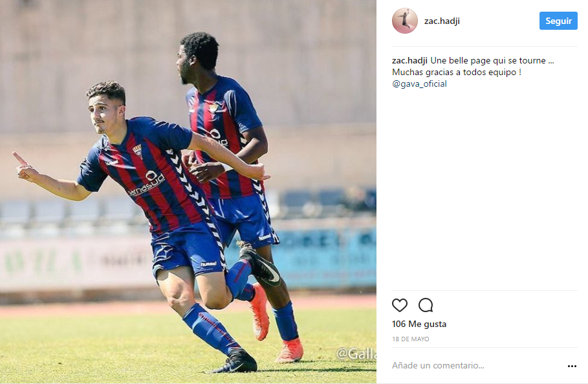Click the @Galla photo watermark
The image size is (588, 384).
tap(356, 354)
